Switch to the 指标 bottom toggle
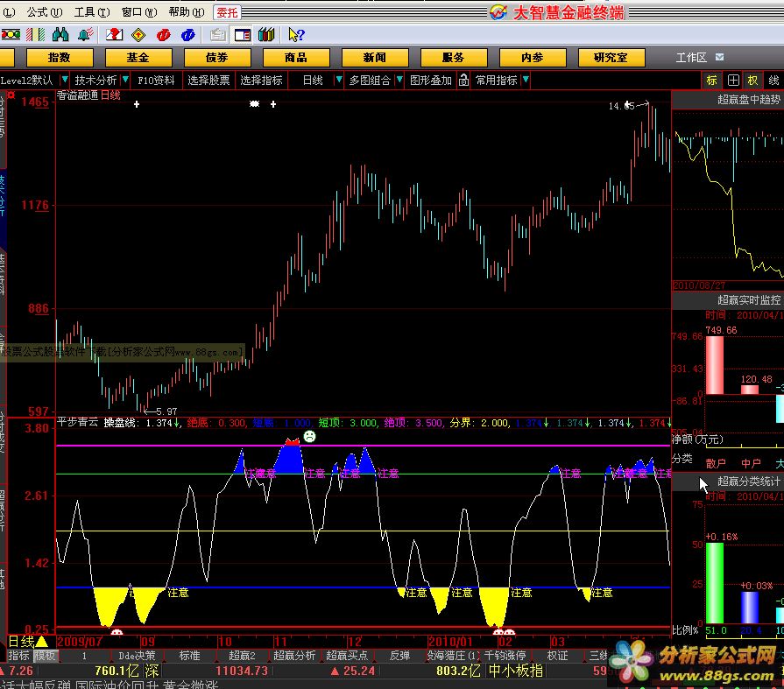This screenshot has width=784, height=689. [19, 655]
